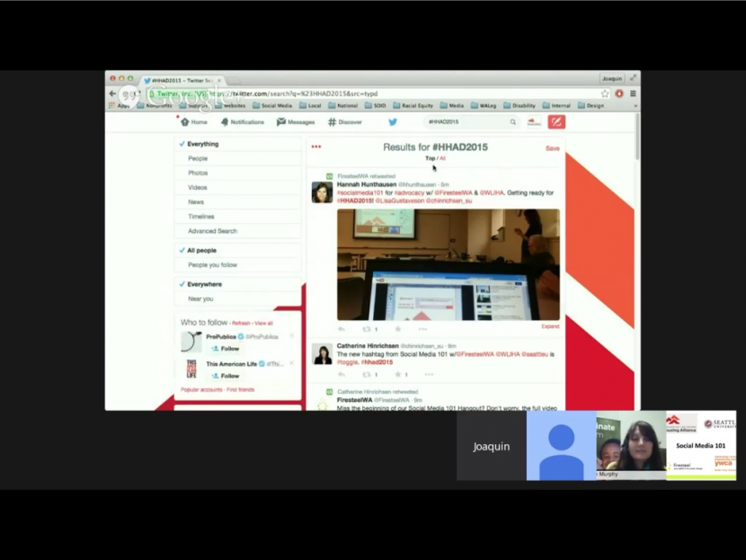The image size is (746, 560).
Task: Click the red extension icon beside the bookmark star
Action: coord(619,93)
